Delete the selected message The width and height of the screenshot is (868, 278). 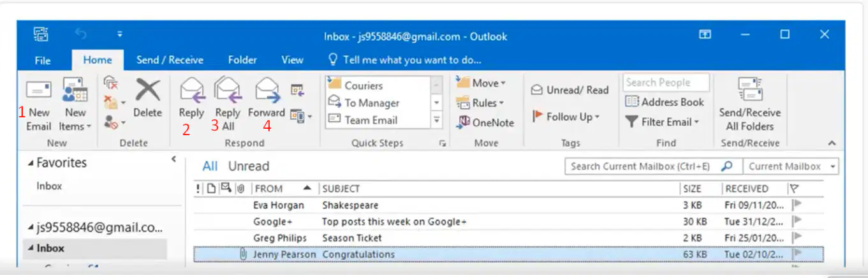click(148, 97)
